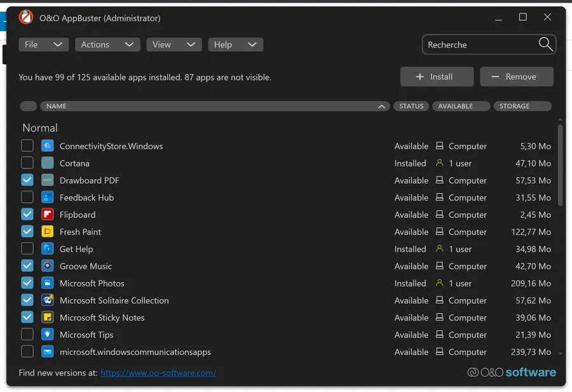Open the Actions dropdown menu
572x392 pixels.
pyautogui.click(x=107, y=44)
